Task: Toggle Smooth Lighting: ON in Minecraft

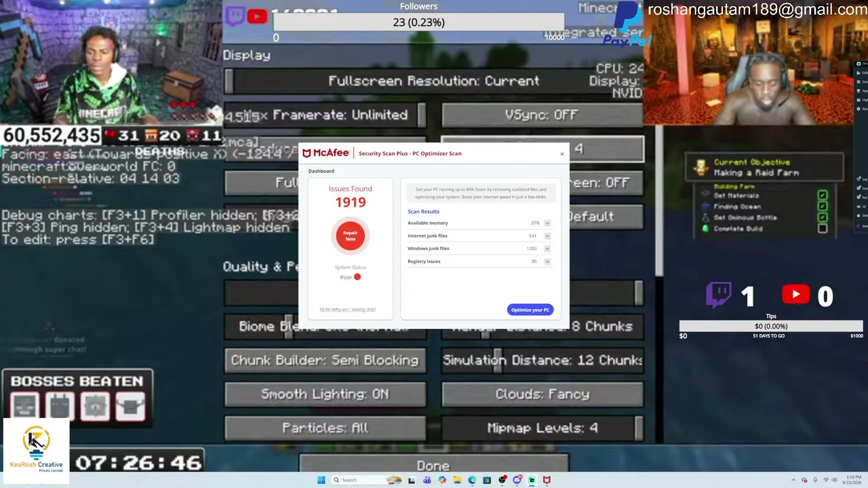Action: coord(325,394)
